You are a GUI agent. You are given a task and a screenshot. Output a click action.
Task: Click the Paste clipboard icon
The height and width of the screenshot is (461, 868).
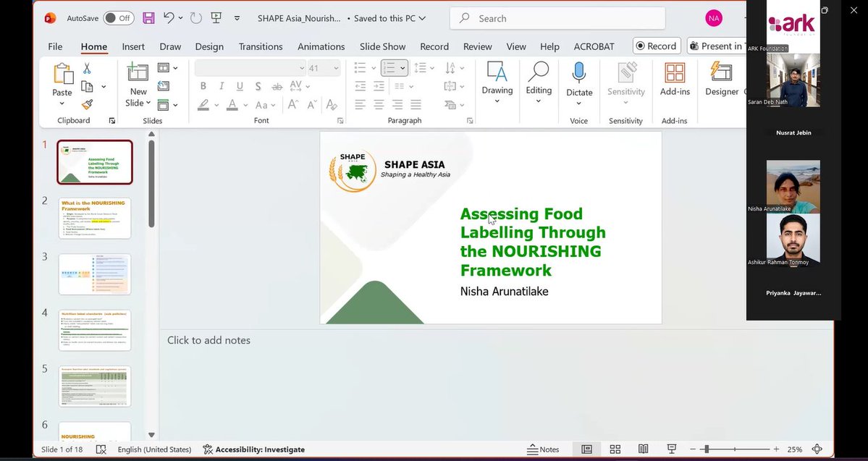[62, 74]
